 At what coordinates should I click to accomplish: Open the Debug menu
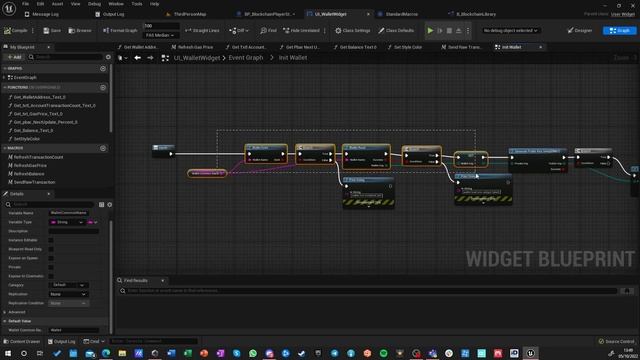[94, 4]
